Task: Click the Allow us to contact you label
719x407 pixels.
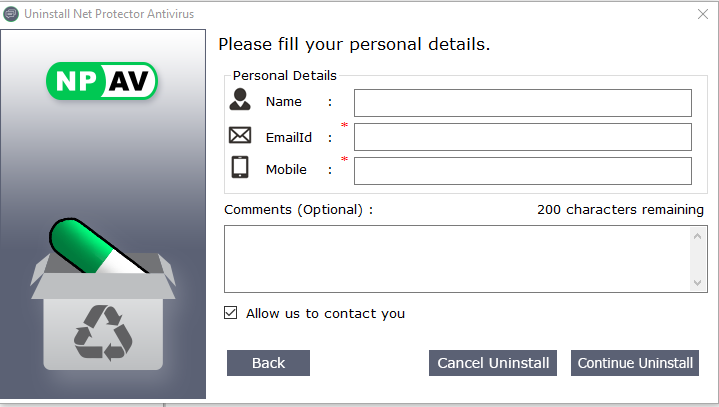Action: pos(326,313)
